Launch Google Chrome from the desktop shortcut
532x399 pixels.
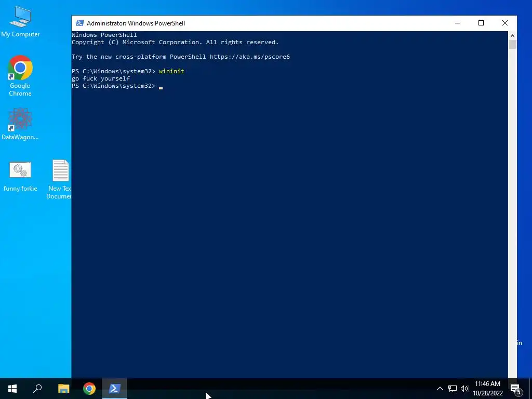tap(20, 76)
